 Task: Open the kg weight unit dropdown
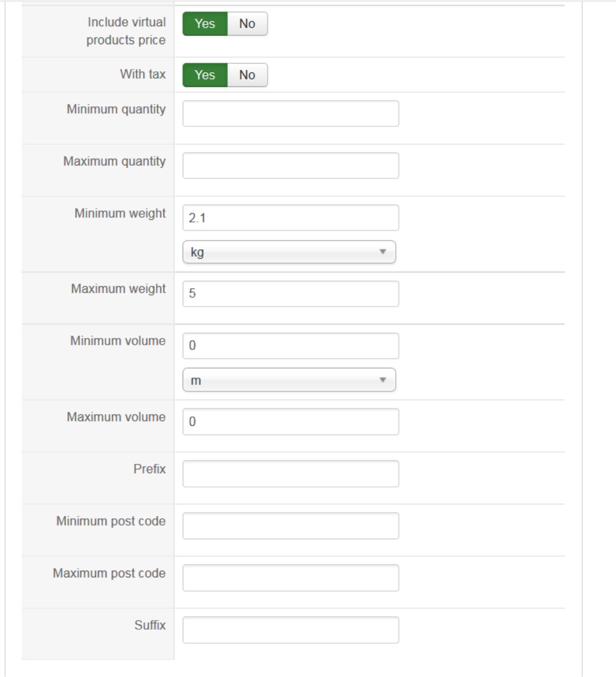coord(289,252)
